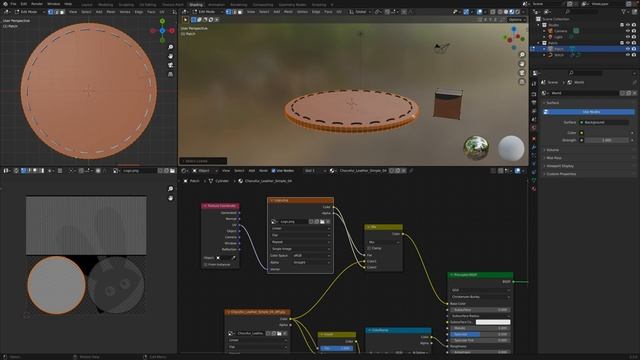Adjust Specular slider on Principled BSDF

480,334
